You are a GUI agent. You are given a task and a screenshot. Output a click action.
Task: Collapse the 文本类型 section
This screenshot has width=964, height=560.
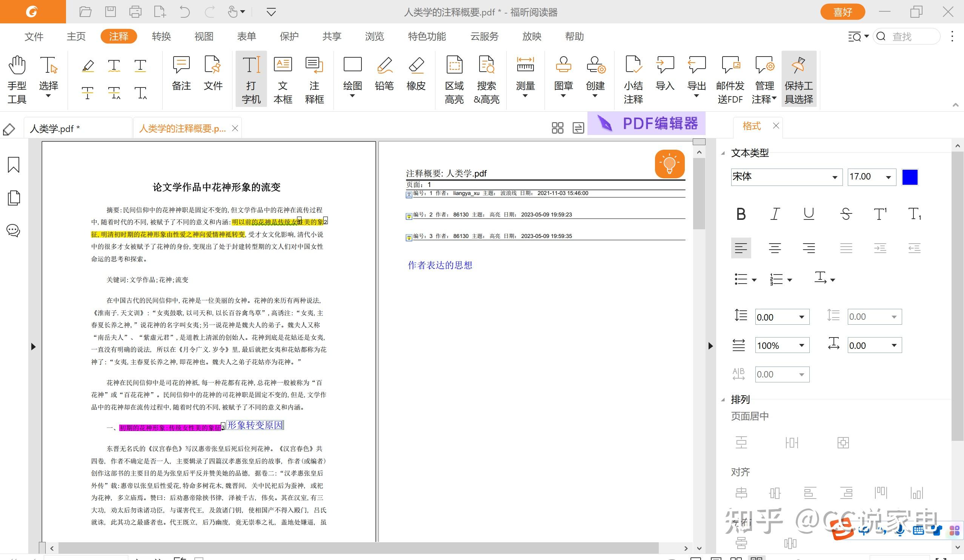point(723,153)
